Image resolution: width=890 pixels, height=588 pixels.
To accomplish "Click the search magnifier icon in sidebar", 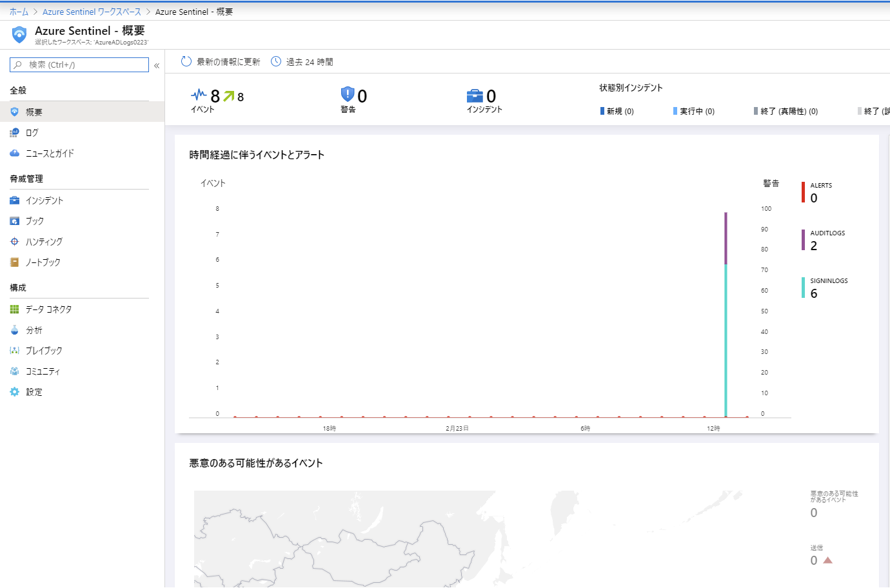I will coord(18,65).
